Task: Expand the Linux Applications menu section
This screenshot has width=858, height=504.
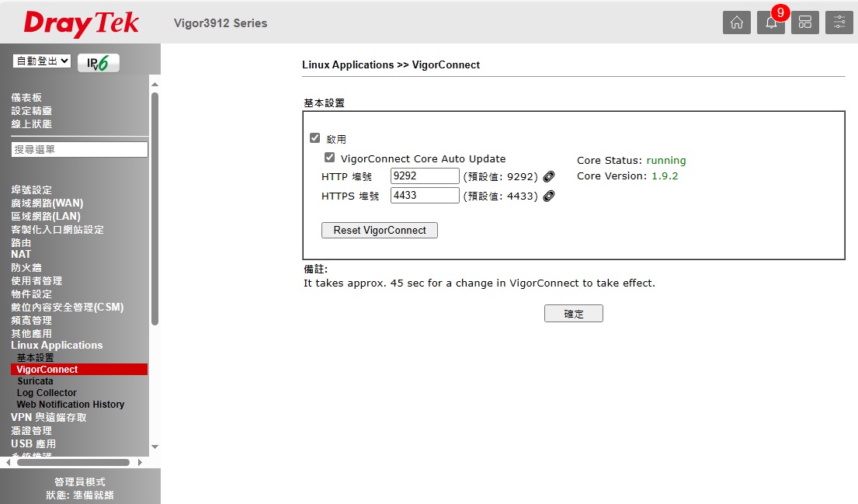Action: 57,345
